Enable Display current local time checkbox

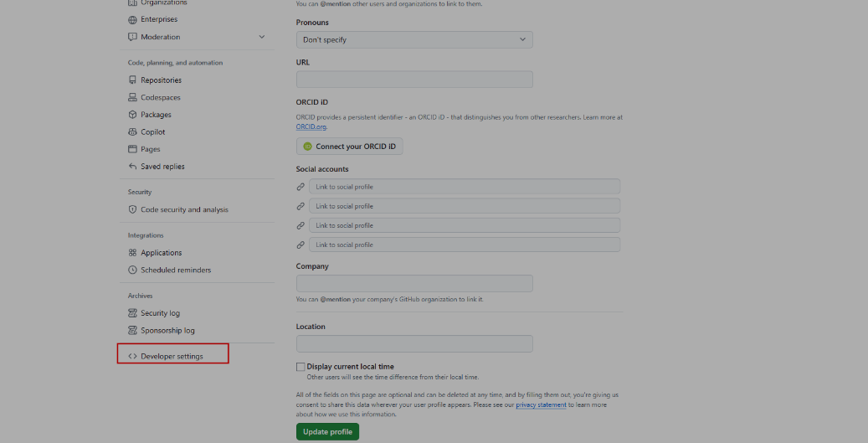tap(300, 367)
